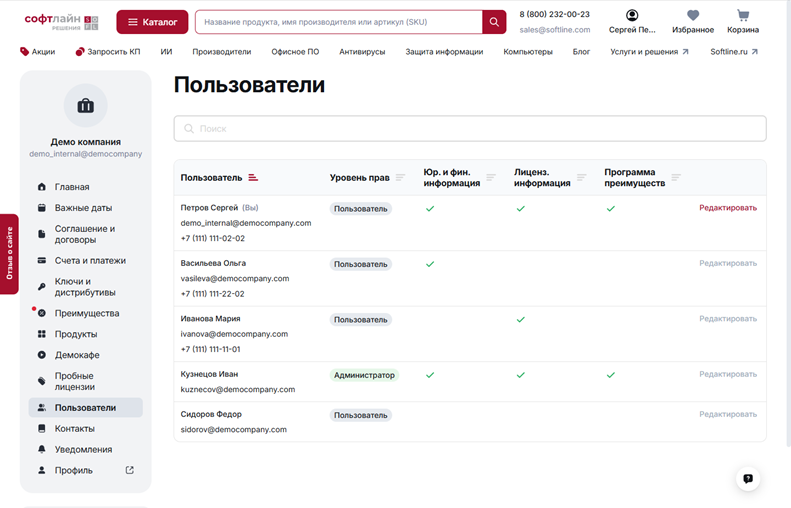
Task: Click Демо компания name in sidebar
Action: (85, 142)
